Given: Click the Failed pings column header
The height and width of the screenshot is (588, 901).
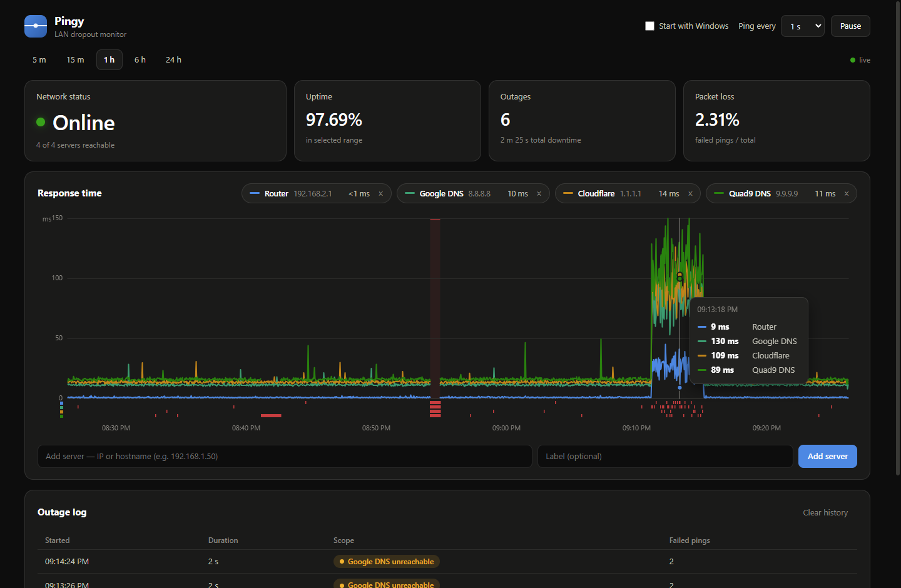Looking at the screenshot, I should coord(690,540).
